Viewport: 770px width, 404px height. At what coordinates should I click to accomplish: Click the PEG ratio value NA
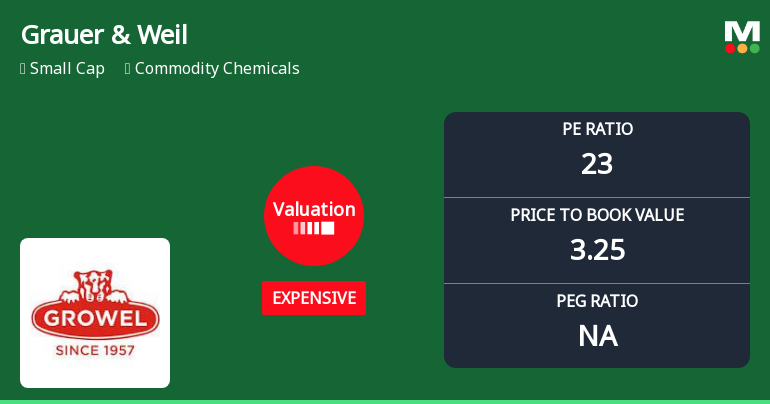pyautogui.click(x=597, y=336)
